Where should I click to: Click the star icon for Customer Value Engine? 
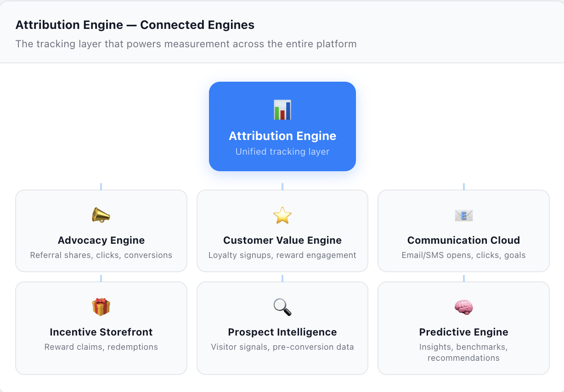(282, 215)
